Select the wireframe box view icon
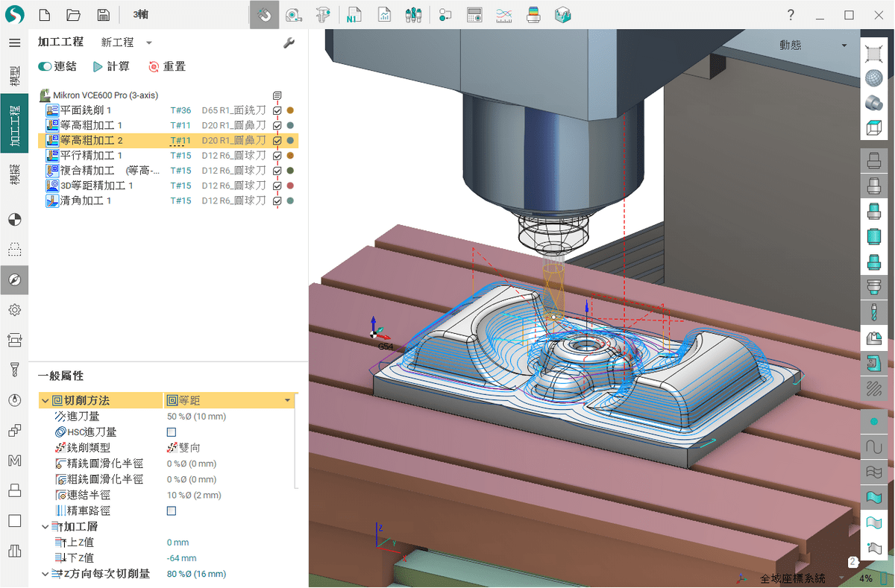This screenshot has width=895, height=588. coord(873,128)
